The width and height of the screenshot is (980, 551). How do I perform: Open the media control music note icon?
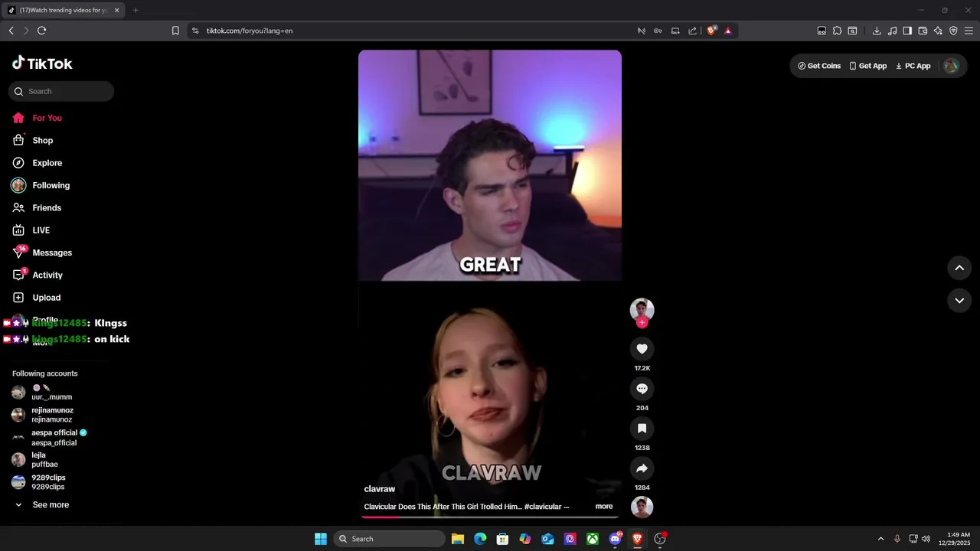pos(892,31)
